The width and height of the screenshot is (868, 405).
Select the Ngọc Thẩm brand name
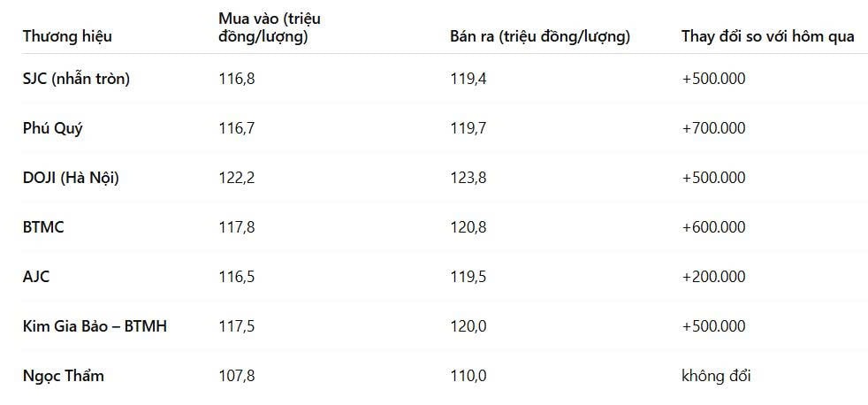coord(63,376)
